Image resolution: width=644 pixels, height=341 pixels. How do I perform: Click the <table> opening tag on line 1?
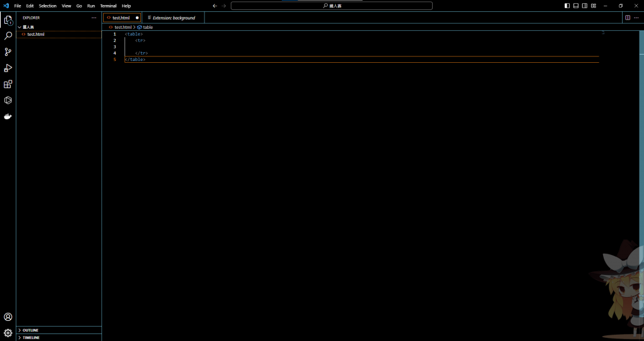[x=134, y=34]
